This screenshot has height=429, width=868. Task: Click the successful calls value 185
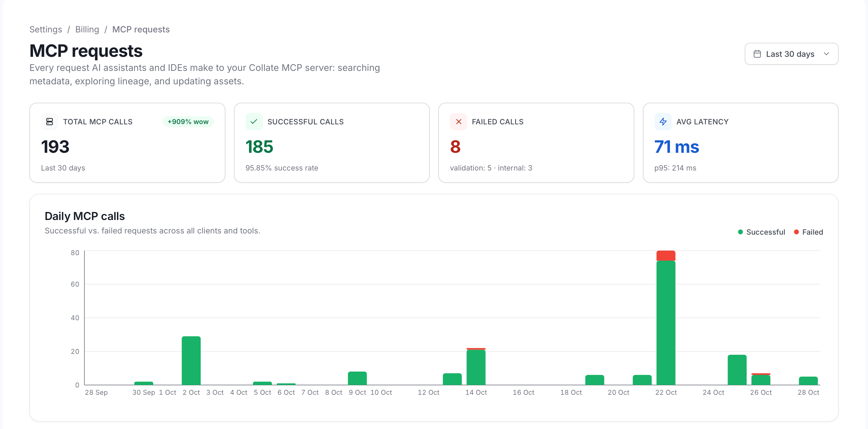[259, 147]
